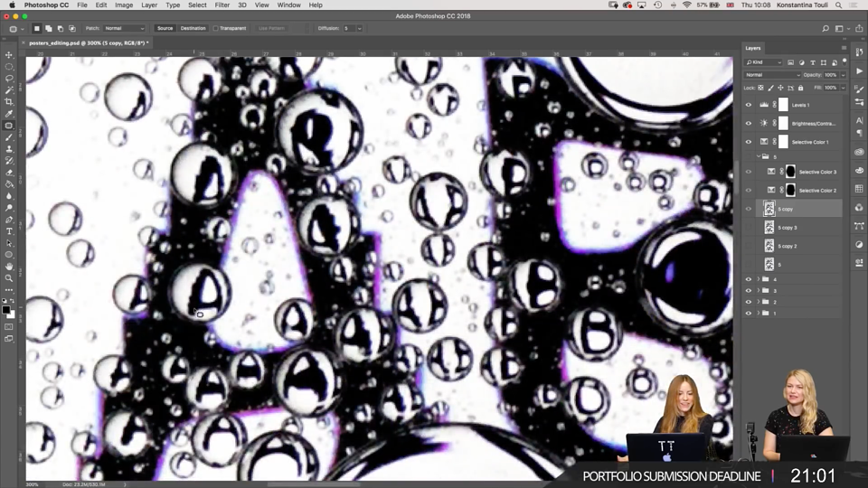Select the Zoom tool in toolbar

click(9, 278)
